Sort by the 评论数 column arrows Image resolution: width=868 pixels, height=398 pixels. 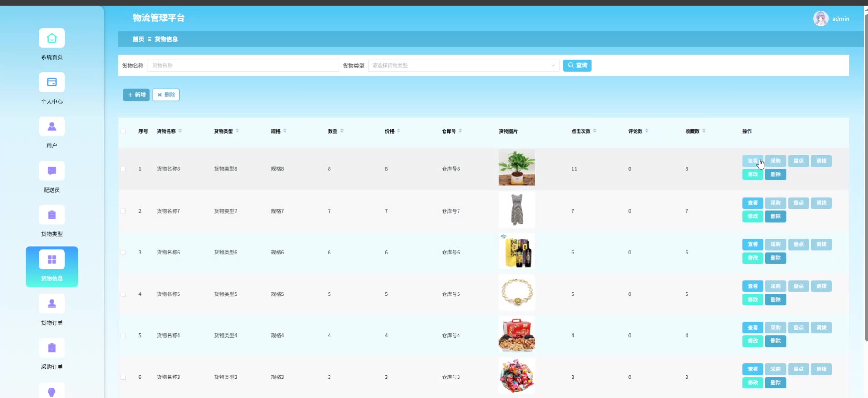(647, 131)
